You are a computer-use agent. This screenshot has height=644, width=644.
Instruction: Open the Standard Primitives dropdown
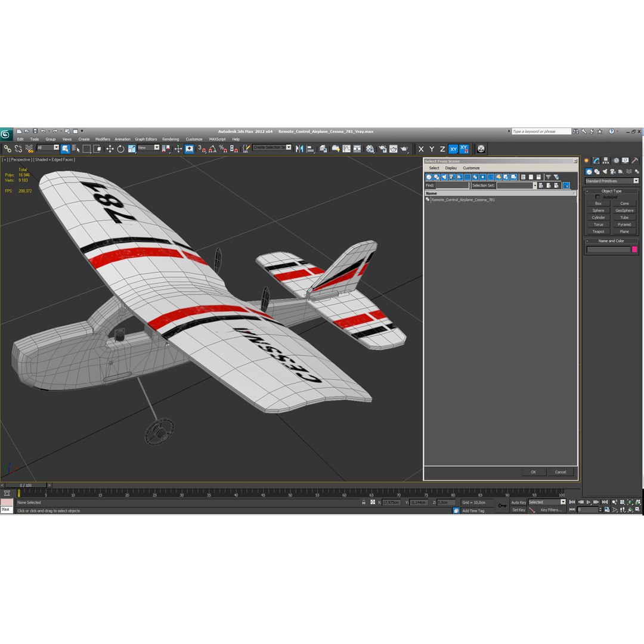tap(612, 181)
